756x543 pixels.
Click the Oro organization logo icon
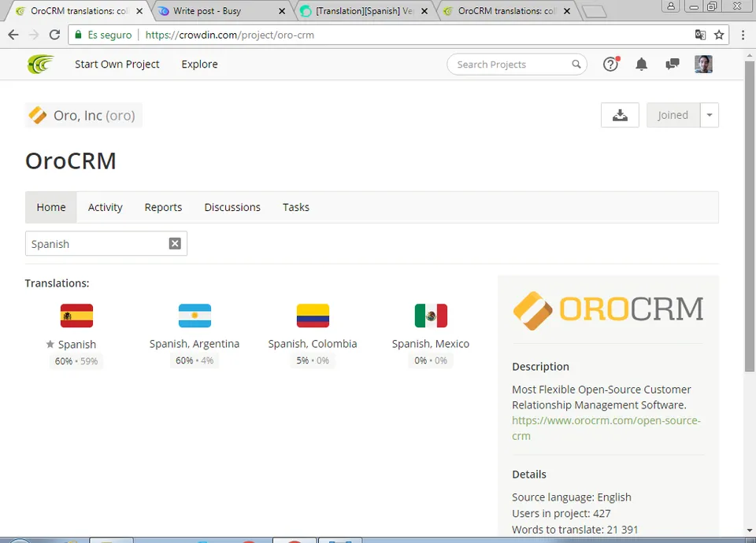click(x=38, y=115)
